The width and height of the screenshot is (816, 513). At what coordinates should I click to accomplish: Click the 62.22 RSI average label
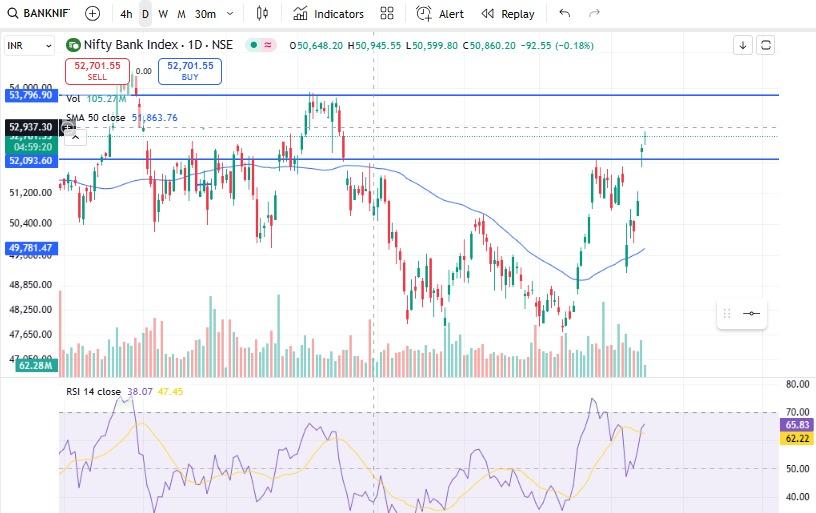(797, 439)
